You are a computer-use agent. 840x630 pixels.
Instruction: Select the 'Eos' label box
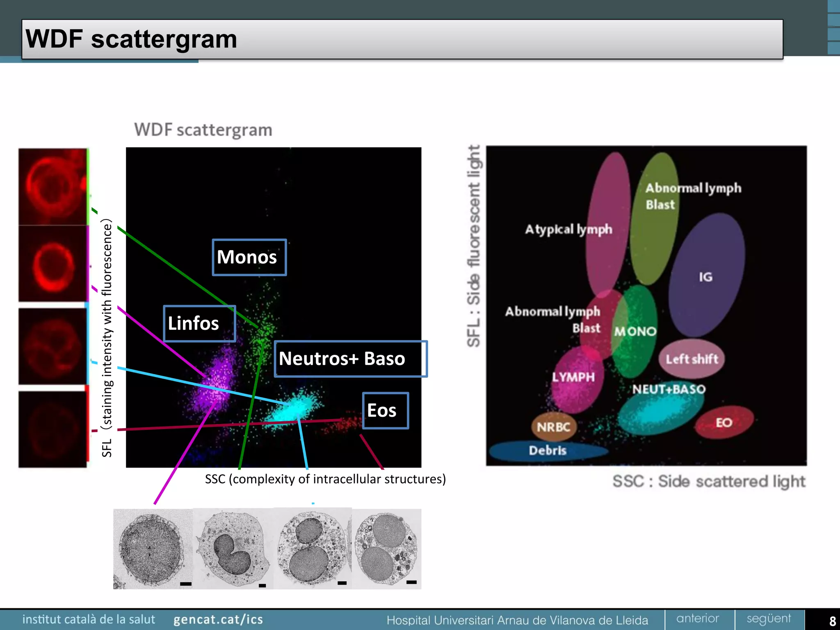[x=385, y=411]
